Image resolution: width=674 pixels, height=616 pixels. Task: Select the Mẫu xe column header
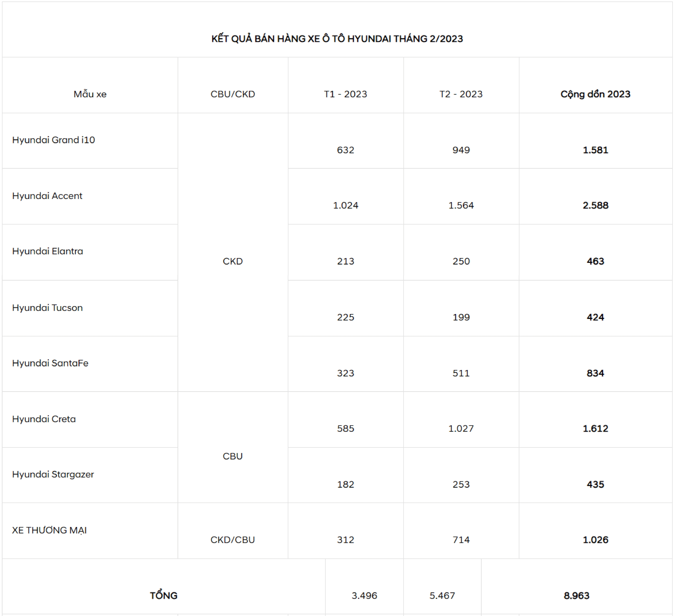tap(90, 94)
